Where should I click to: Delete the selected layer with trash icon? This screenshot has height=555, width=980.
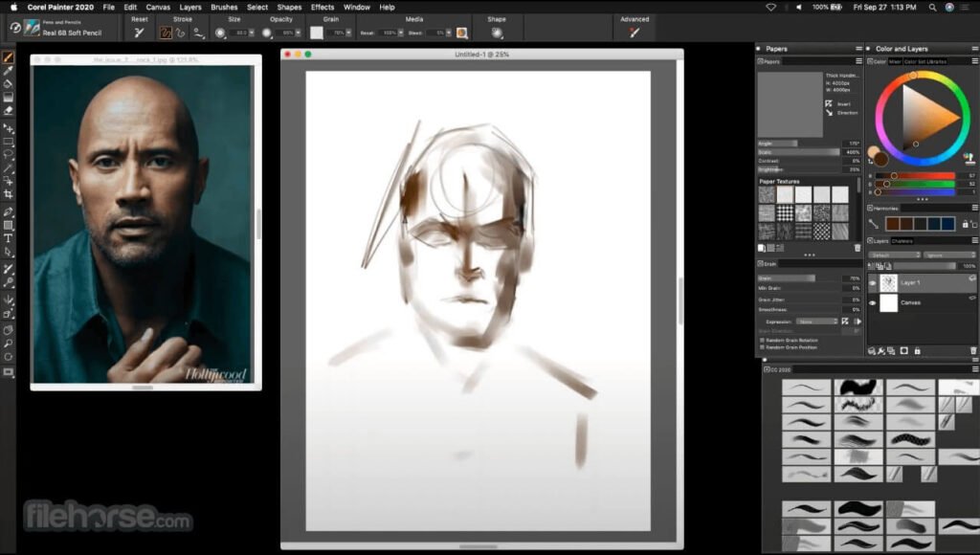pos(973,351)
